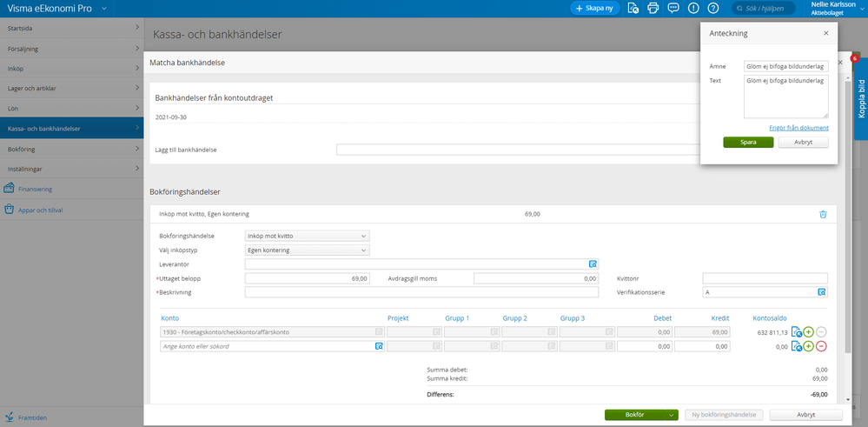Add row using plus on 1930 account line
The width and height of the screenshot is (868, 427).
pyautogui.click(x=808, y=332)
